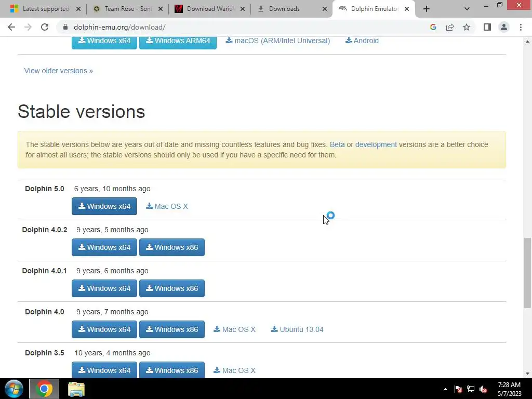Download Dolphin 4.0.1 Windows x64
Screen dimensions: 532x399
(104, 288)
